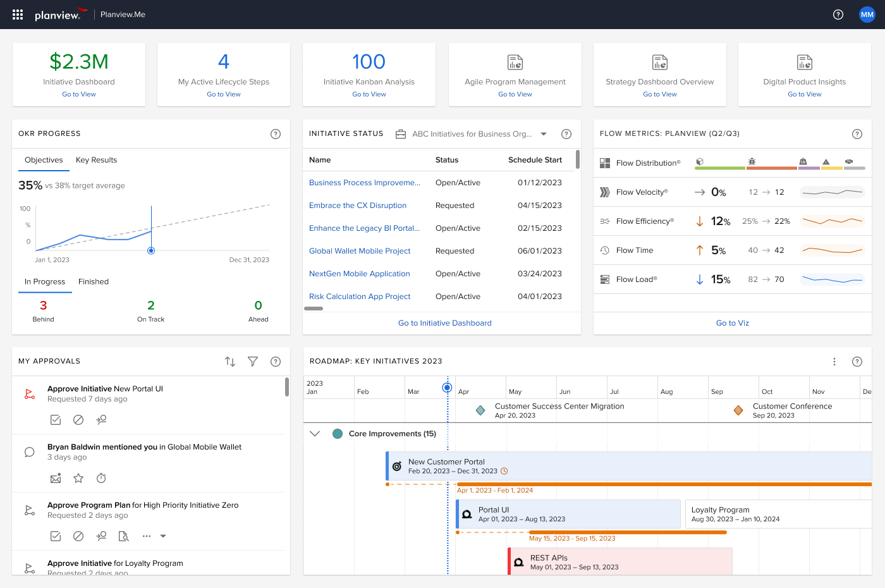Preview document for the Program Plan approval
Image resolution: width=885 pixels, height=588 pixels.
[x=124, y=536]
